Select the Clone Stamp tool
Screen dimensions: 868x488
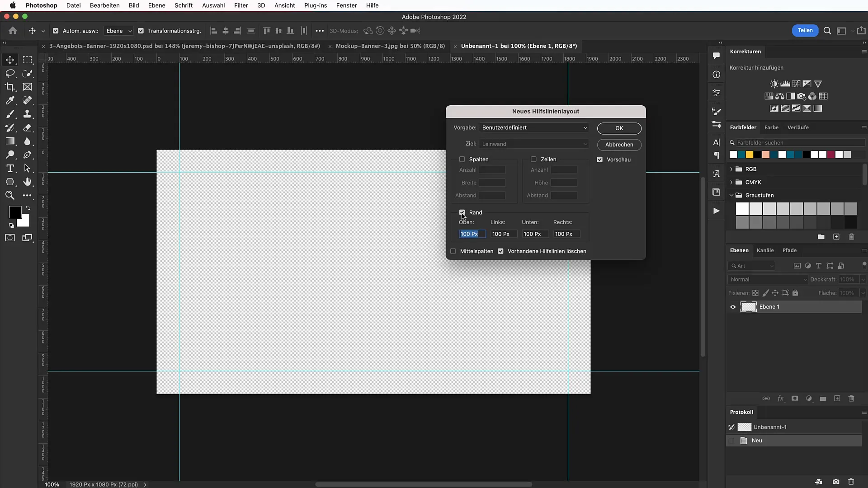click(28, 114)
